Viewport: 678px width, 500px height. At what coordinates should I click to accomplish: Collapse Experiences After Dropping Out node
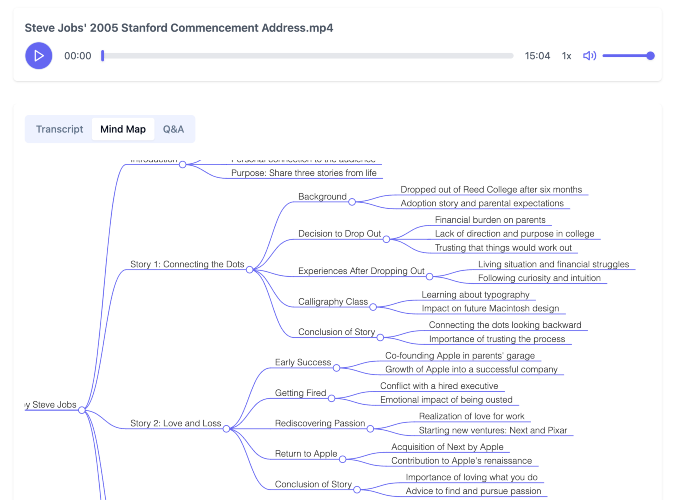(429, 276)
